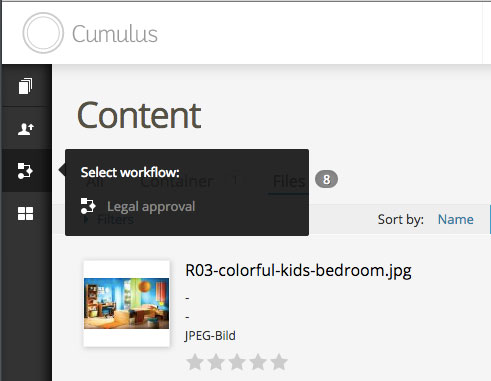Rate the image two stars
This screenshot has height=381, width=491.
point(216,362)
